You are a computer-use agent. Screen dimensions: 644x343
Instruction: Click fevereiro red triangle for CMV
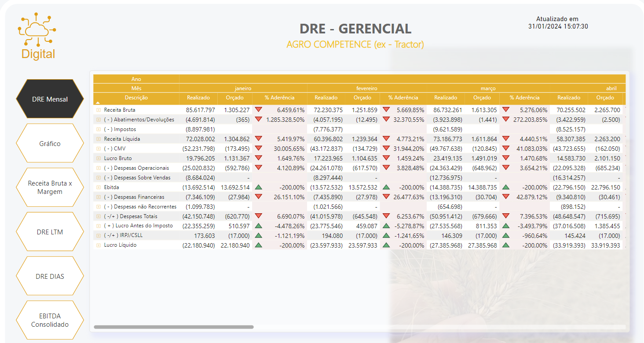pyautogui.click(x=386, y=148)
